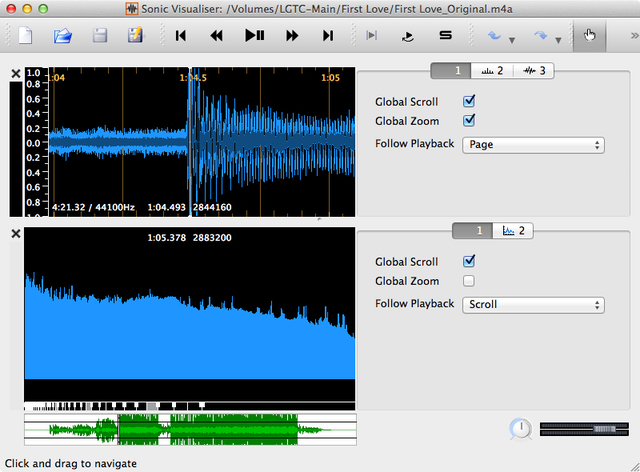Open Follow Playback dropdown showing Page

533,144
